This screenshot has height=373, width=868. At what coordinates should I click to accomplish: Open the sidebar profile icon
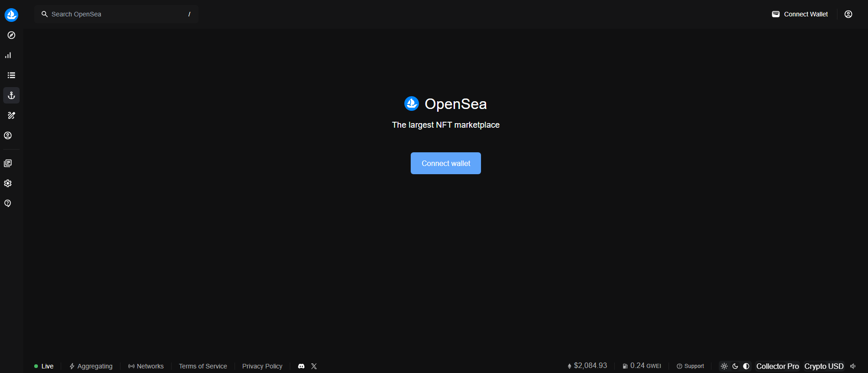pyautogui.click(x=8, y=135)
